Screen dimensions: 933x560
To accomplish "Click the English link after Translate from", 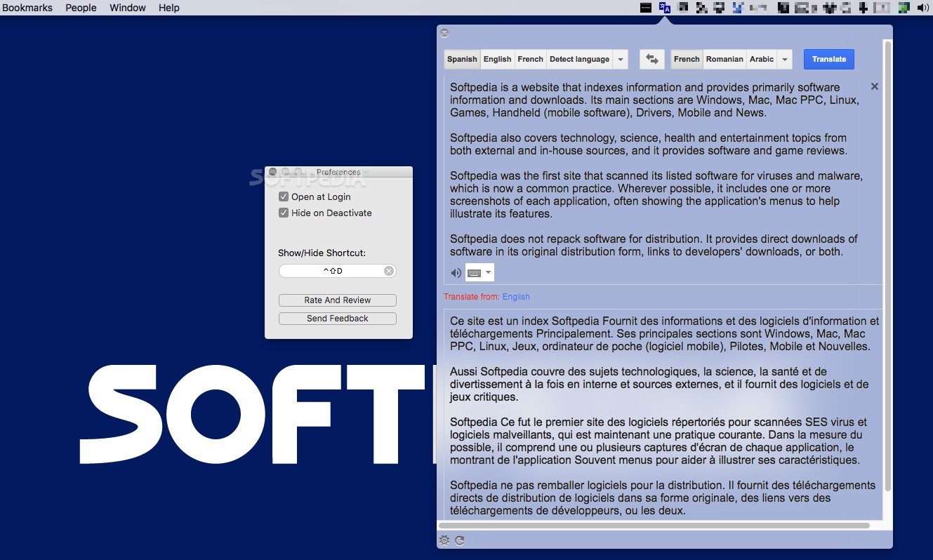I will coord(516,297).
